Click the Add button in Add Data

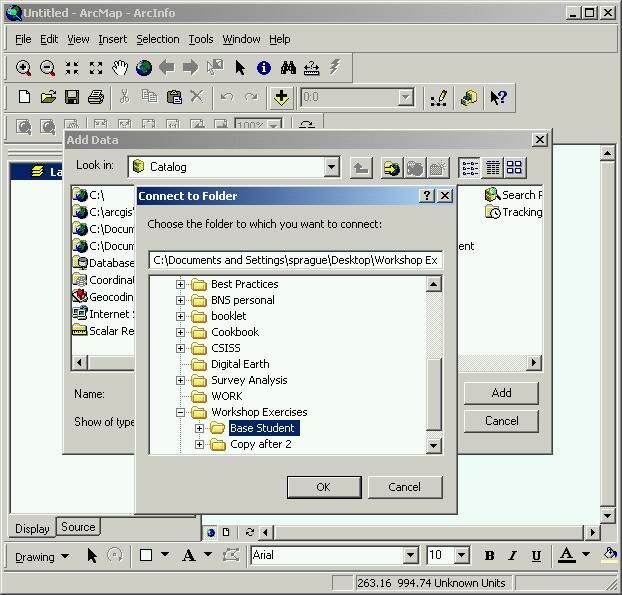[501, 393]
